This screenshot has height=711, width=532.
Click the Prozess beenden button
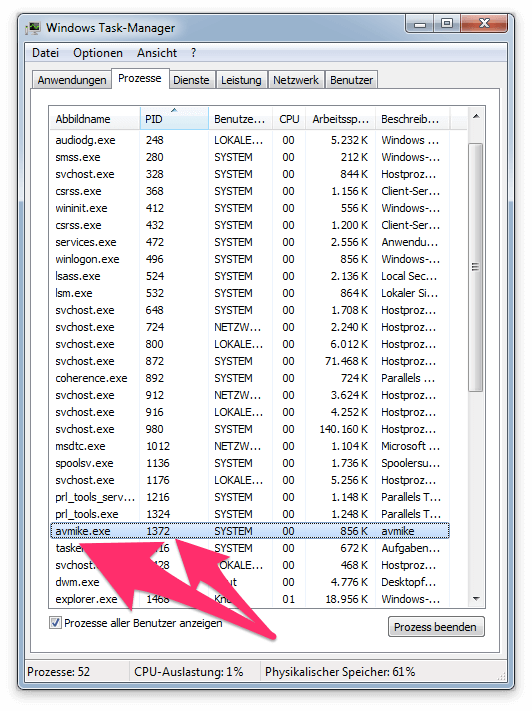coord(436,627)
